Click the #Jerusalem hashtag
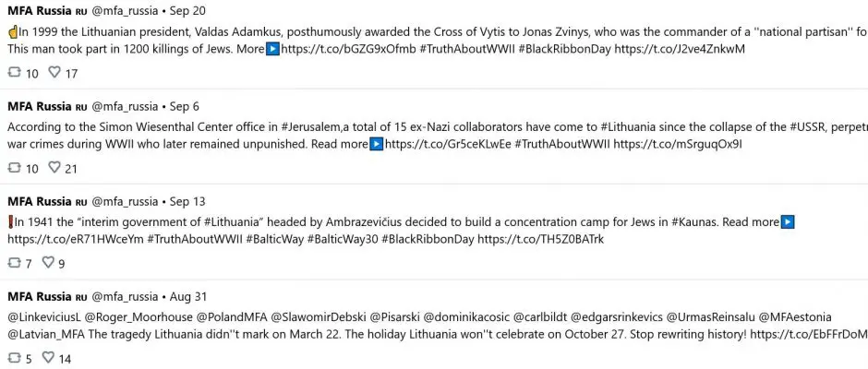The height and width of the screenshot is (369, 868). 310,126
